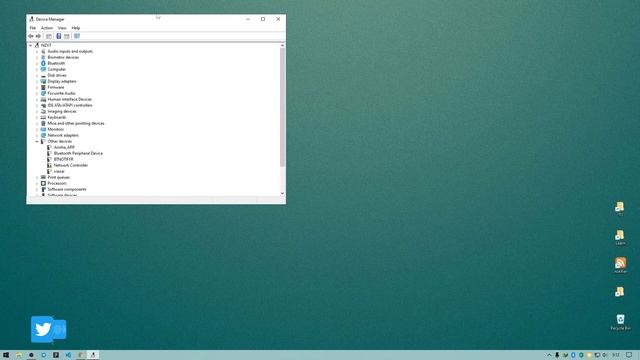Select the last device under Other devices
Screen dimensions: 640x360
59,171
